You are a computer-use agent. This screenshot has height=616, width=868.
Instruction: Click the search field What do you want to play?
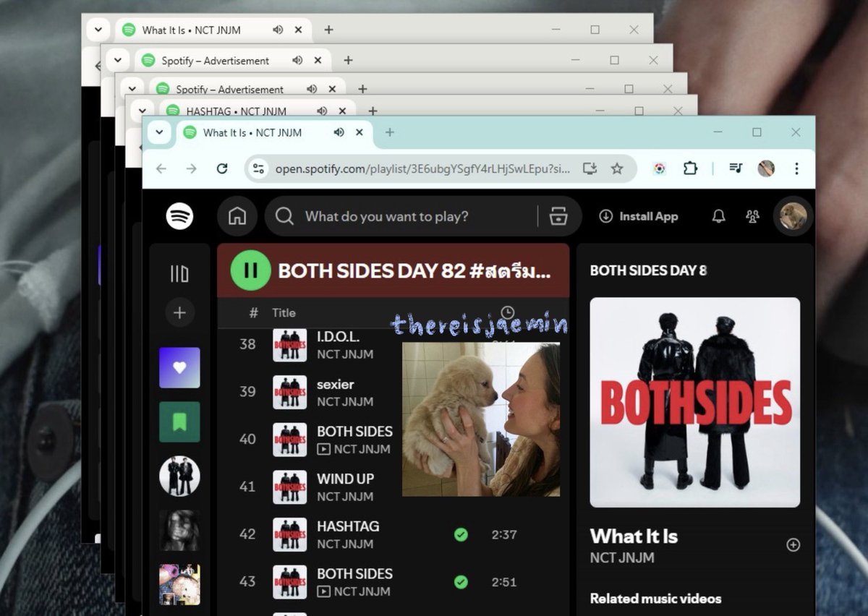coord(386,216)
